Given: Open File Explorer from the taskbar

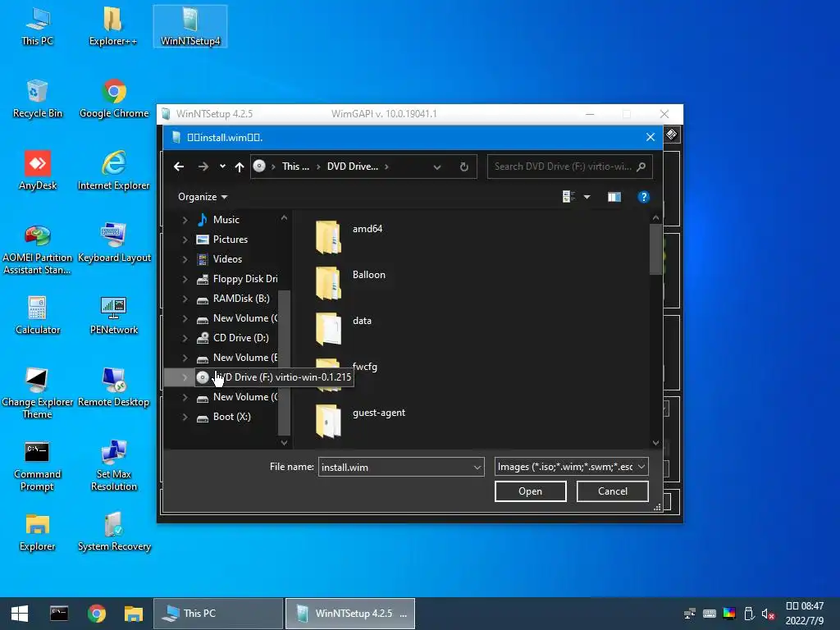Looking at the screenshot, I should [x=134, y=614].
